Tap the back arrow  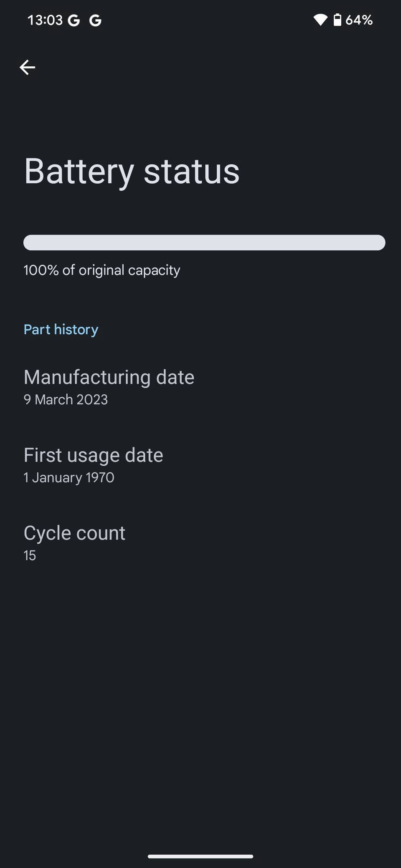point(28,67)
